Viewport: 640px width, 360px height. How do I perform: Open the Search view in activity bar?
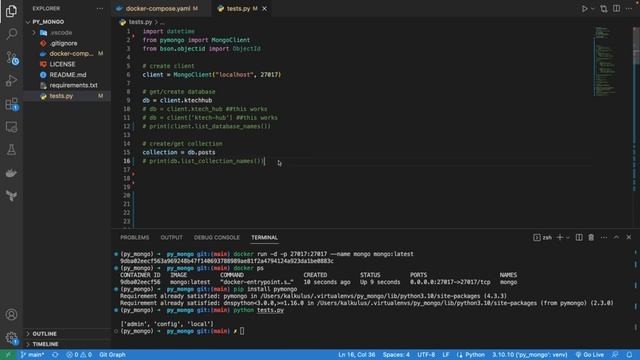pyautogui.click(x=11, y=33)
